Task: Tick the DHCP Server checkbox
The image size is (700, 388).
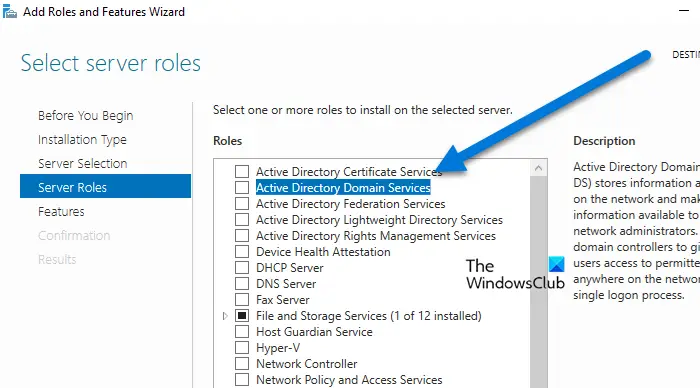Action: [x=242, y=267]
